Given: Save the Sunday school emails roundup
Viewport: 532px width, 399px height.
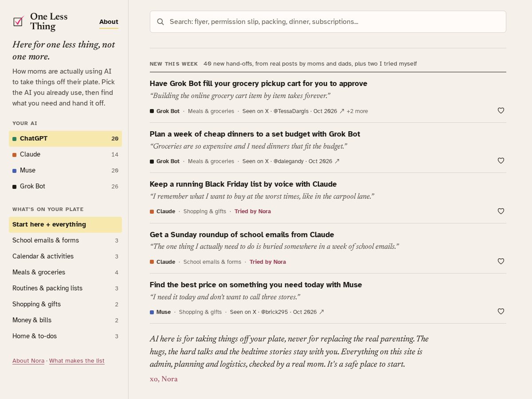Looking at the screenshot, I should pos(501,262).
